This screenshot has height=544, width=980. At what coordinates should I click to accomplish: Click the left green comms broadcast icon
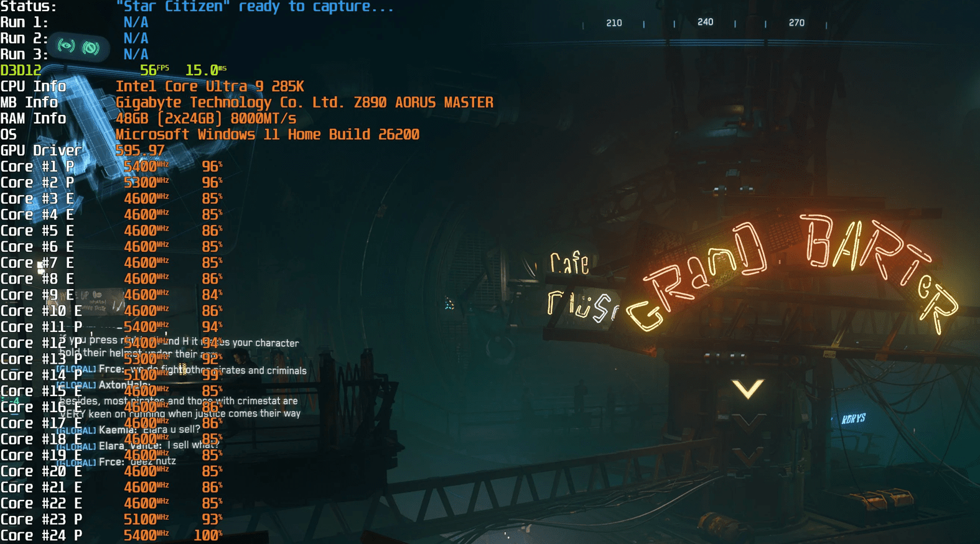tap(66, 46)
